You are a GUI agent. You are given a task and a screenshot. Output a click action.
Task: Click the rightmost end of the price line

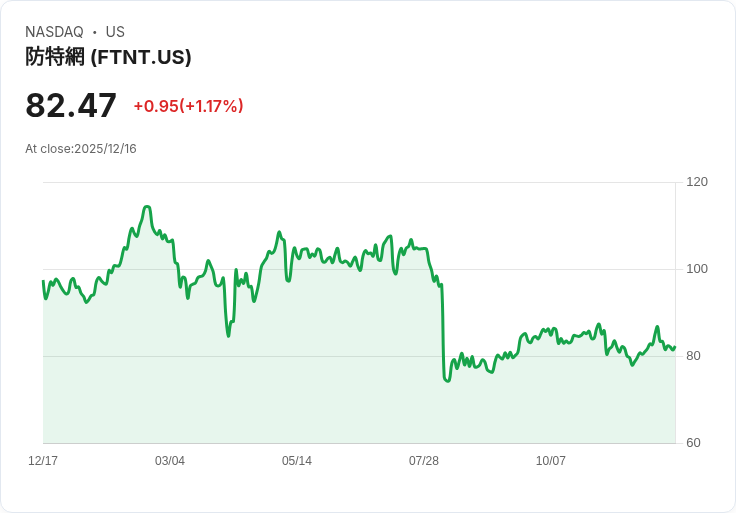[x=675, y=347]
